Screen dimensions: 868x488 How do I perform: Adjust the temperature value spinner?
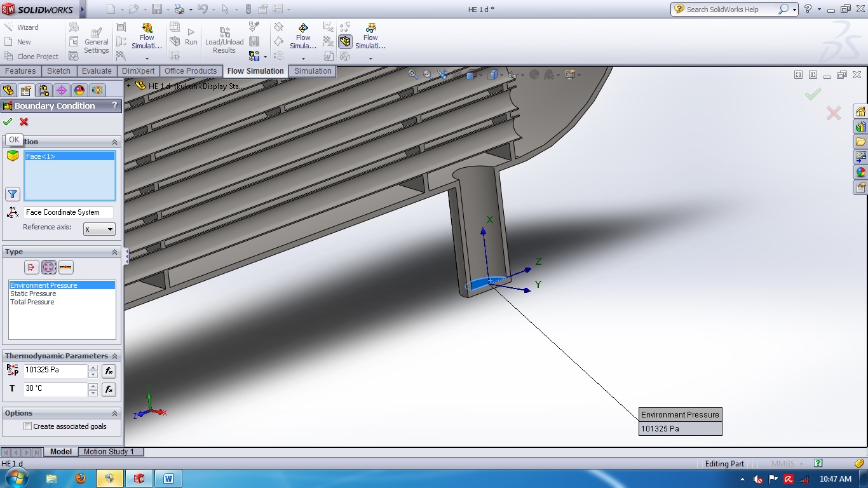coord(93,389)
